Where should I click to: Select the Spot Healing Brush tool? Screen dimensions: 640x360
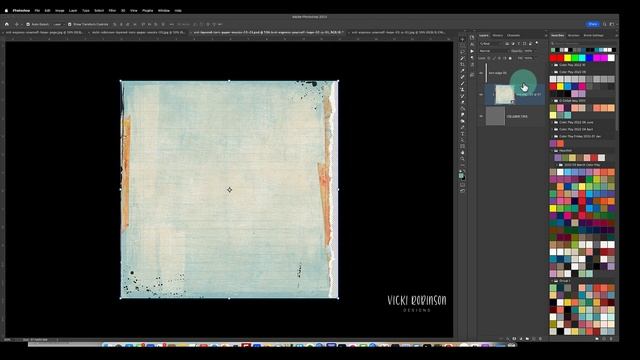(462, 77)
